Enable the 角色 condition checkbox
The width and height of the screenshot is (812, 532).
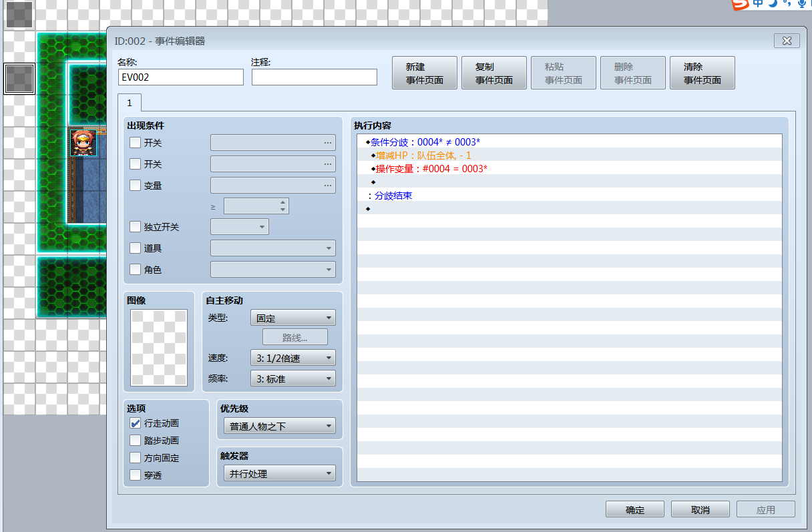coord(136,269)
